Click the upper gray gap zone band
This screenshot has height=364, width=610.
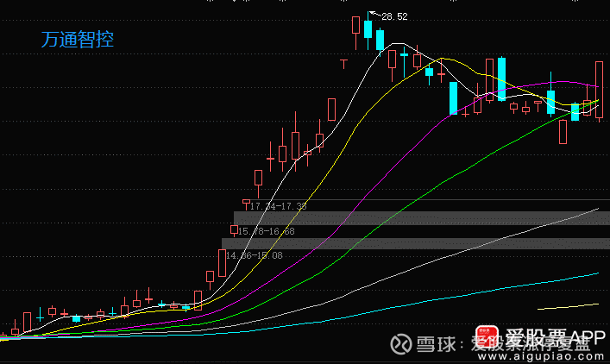[x=422, y=218]
